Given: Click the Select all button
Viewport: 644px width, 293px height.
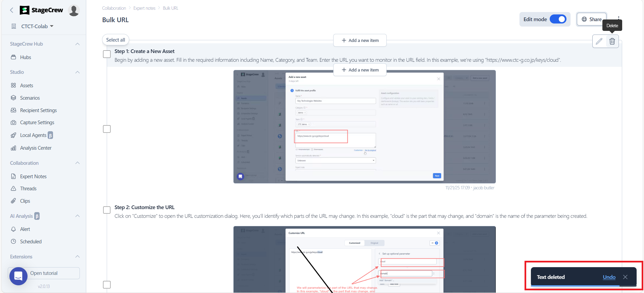Looking at the screenshot, I should coord(115,40).
